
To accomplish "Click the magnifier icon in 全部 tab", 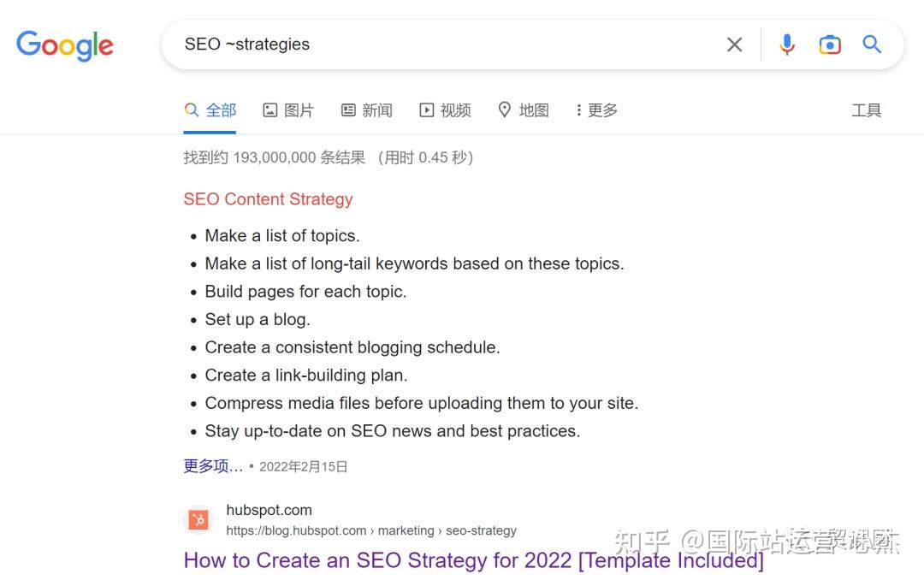I will [x=191, y=109].
